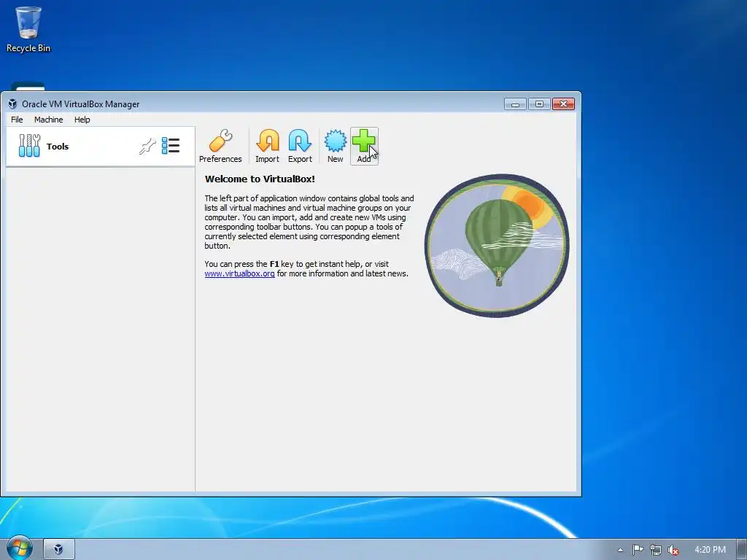Click the Export appliance icon
The width and height of the screenshot is (747, 560).
pos(300,146)
